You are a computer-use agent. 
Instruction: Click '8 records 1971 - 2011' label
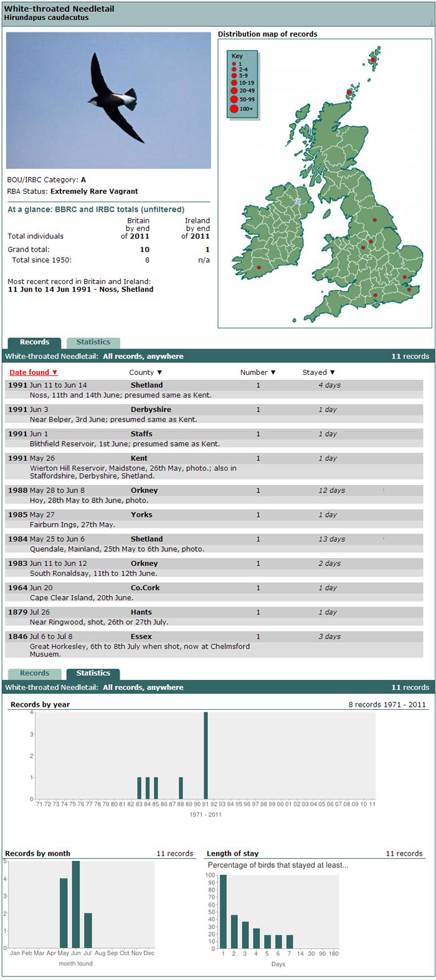(x=387, y=705)
